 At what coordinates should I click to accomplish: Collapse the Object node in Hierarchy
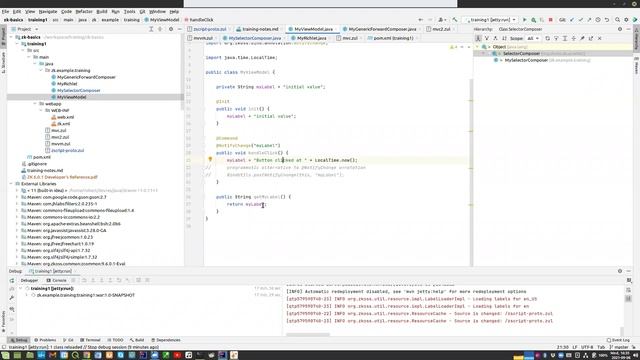click(478, 47)
